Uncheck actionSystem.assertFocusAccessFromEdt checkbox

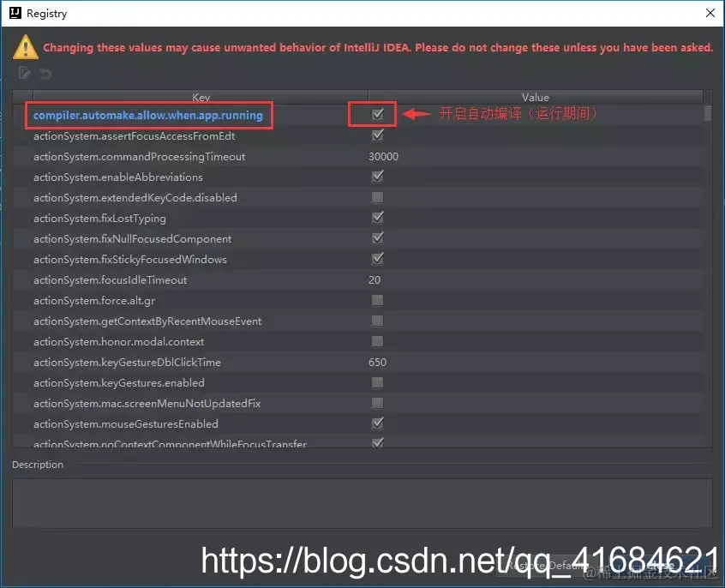pyautogui.click(x=378, y=135)
